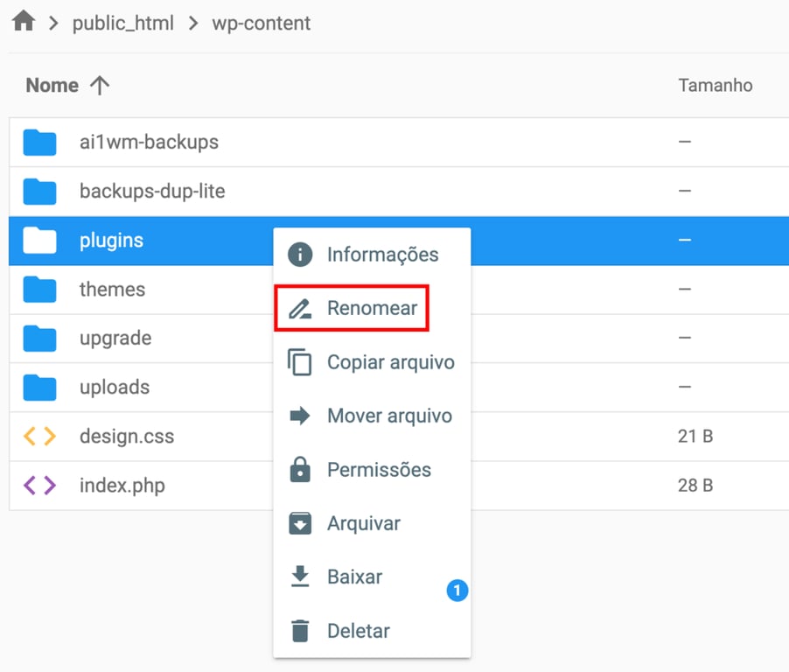Click the Mover arquivo arrow icon
Image resolution: width=789 pixels, height=672 pixels.
click(302, 416)
